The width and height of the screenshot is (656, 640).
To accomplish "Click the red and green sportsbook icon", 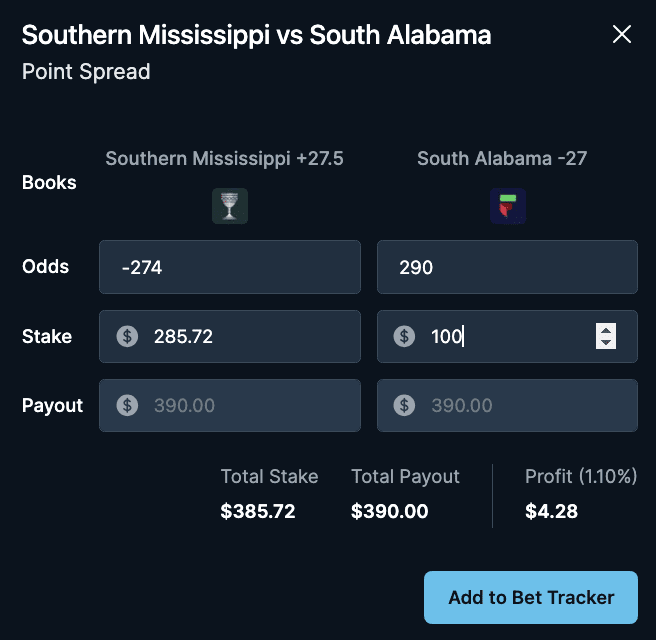I will [508, 206].
